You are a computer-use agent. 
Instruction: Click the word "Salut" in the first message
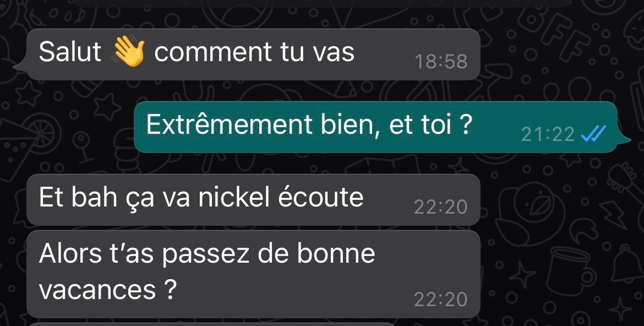coord(70,52)
